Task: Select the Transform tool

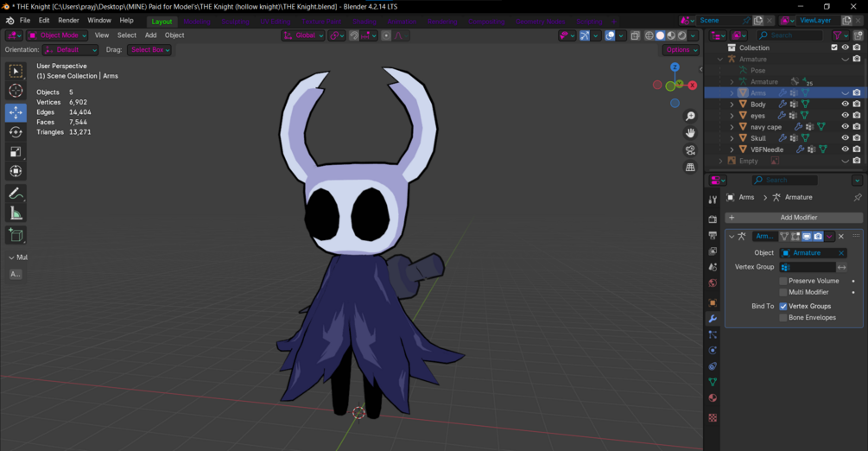Action: [16, 171]
